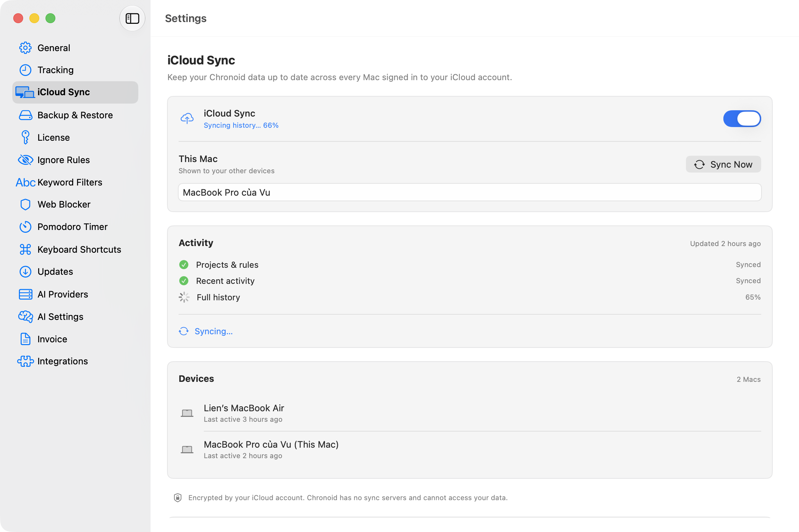Click the Integrations puzzle piece icon

click(x=25, y=361)
